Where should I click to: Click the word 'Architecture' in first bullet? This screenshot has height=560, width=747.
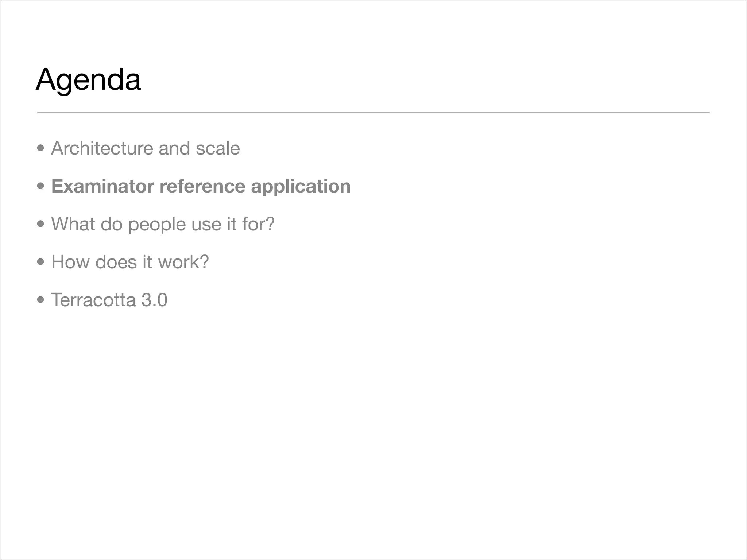click(102, 148)
